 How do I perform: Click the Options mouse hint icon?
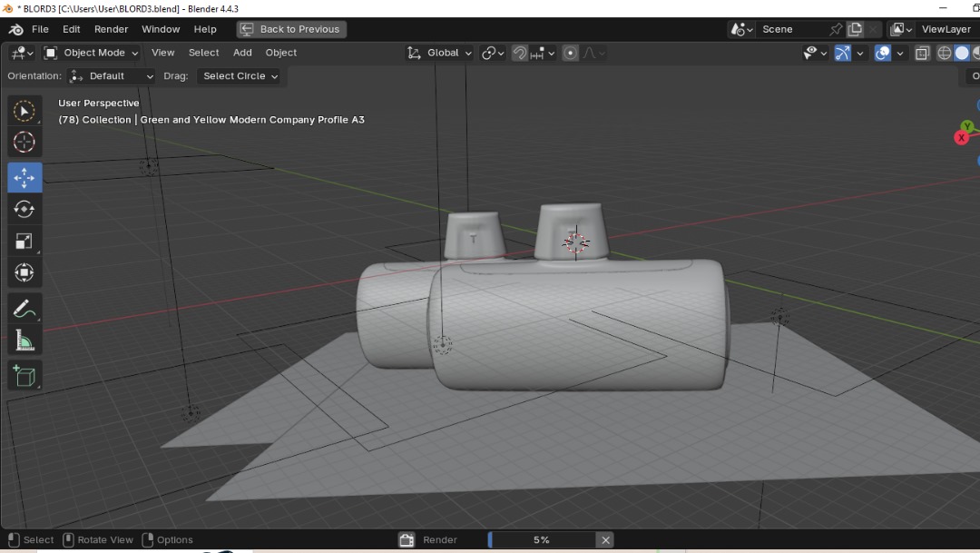(148, 540)
